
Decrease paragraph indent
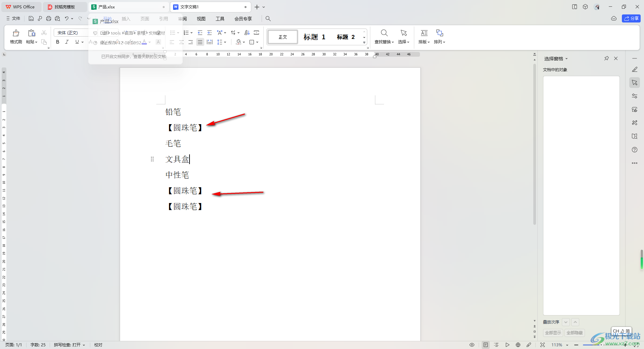click(200, 33)
